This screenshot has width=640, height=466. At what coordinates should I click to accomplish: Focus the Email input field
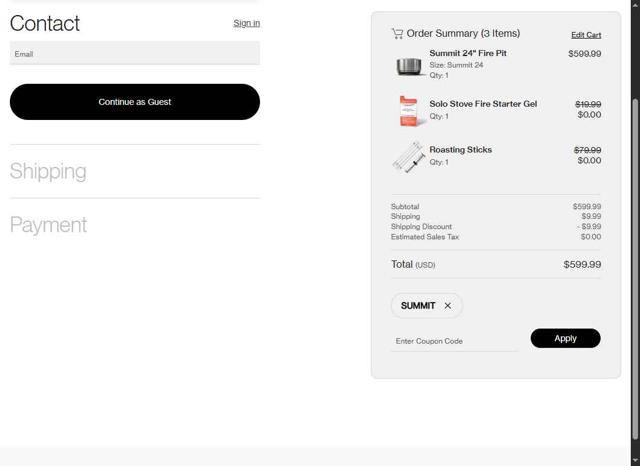click(x=134, y=54)
